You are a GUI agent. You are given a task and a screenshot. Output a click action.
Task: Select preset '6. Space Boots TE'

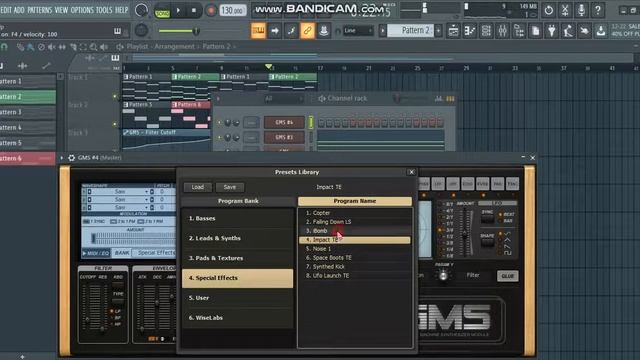point(355,258)
